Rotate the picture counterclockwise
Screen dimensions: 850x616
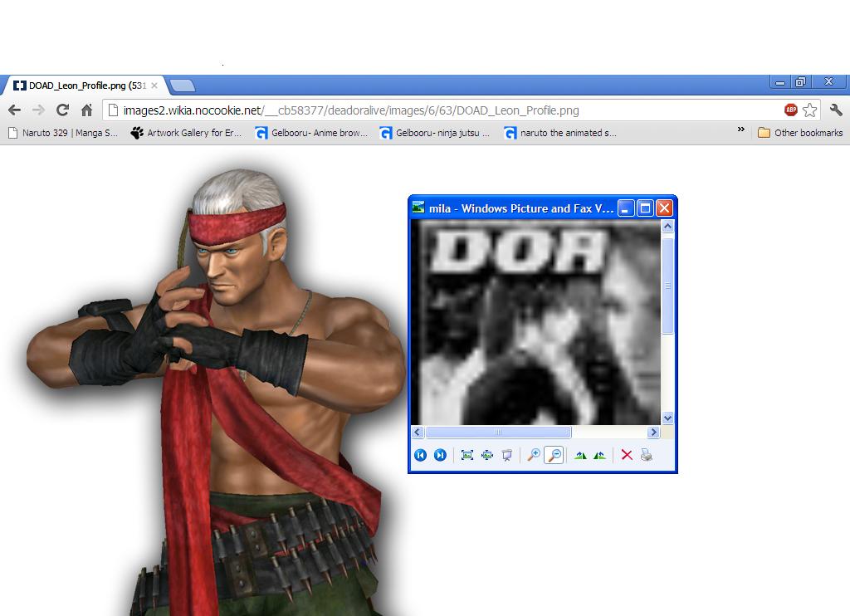tap(599, 455)
